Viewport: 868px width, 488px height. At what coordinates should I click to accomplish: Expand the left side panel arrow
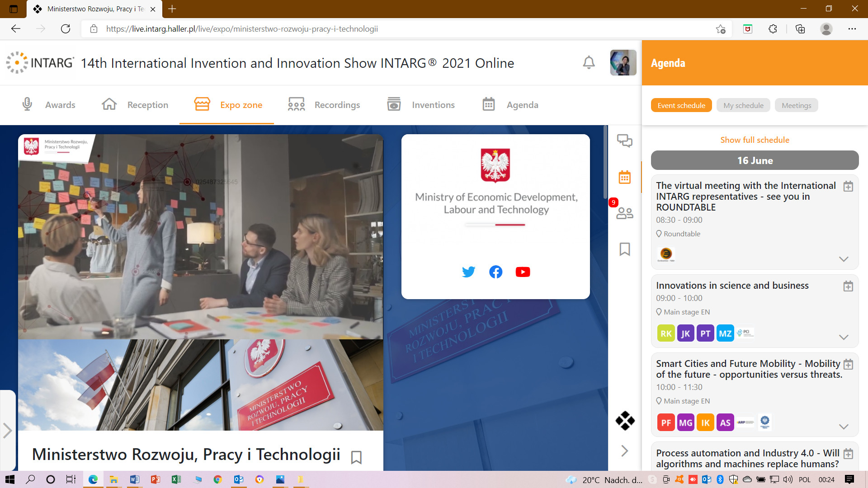click(x=7, y=430)
